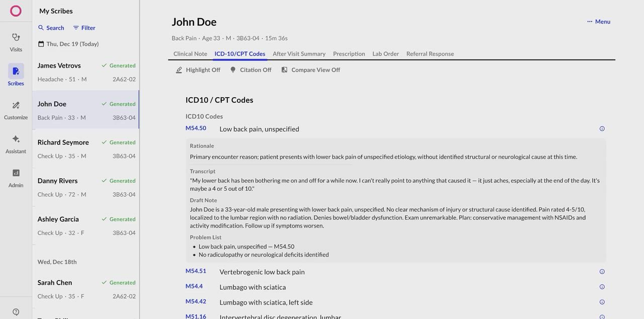Click the pink circle app logo
Image resolution: width=644 pixels, height=319 pixels.
click(16, 11)
